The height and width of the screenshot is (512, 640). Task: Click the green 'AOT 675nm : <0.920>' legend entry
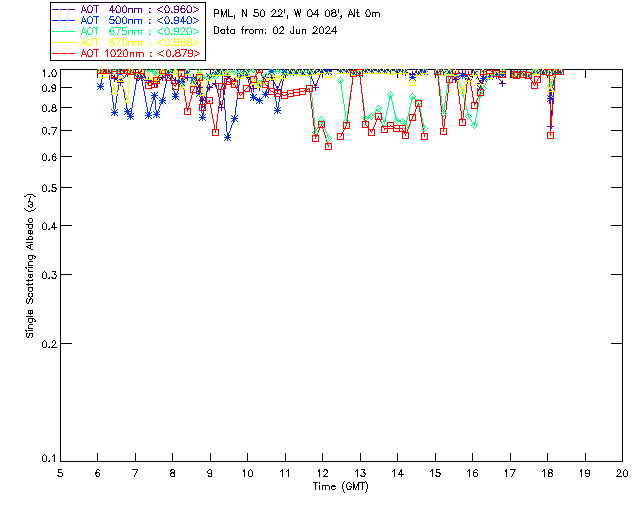point(126,31)
